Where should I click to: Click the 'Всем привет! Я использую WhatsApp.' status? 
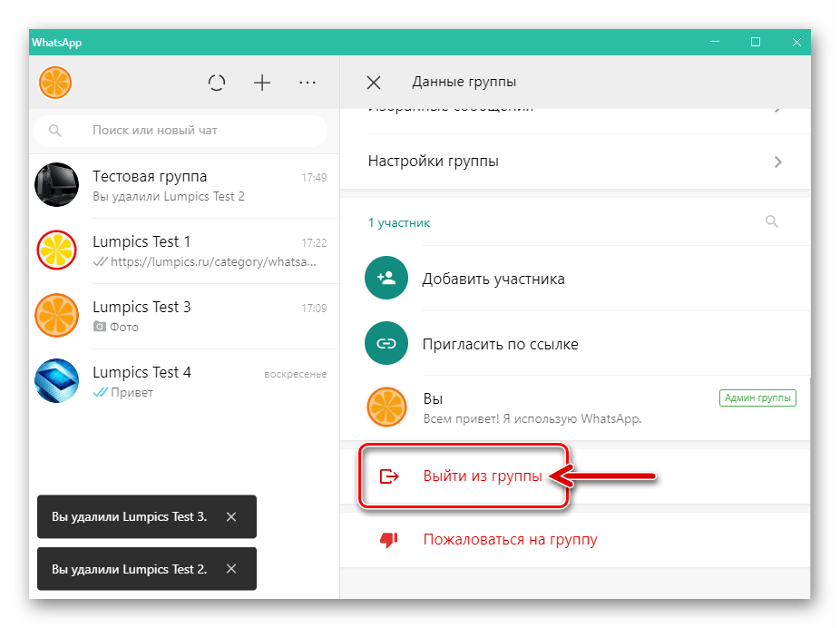[x=532, y=418]
